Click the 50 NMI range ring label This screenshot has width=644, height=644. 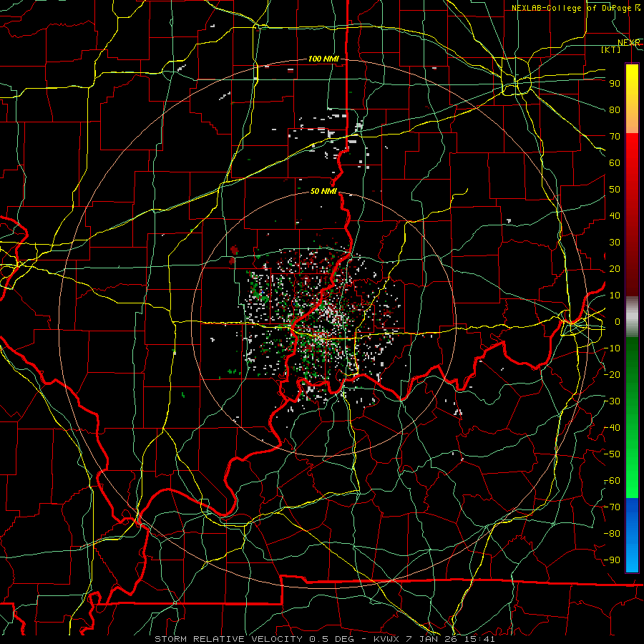[323, 191]
